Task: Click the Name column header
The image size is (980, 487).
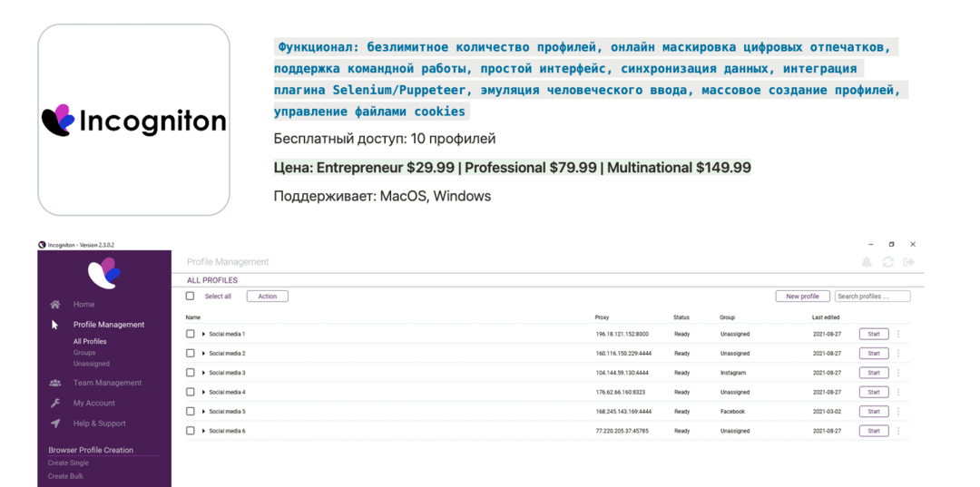Action: pos(192,317)
